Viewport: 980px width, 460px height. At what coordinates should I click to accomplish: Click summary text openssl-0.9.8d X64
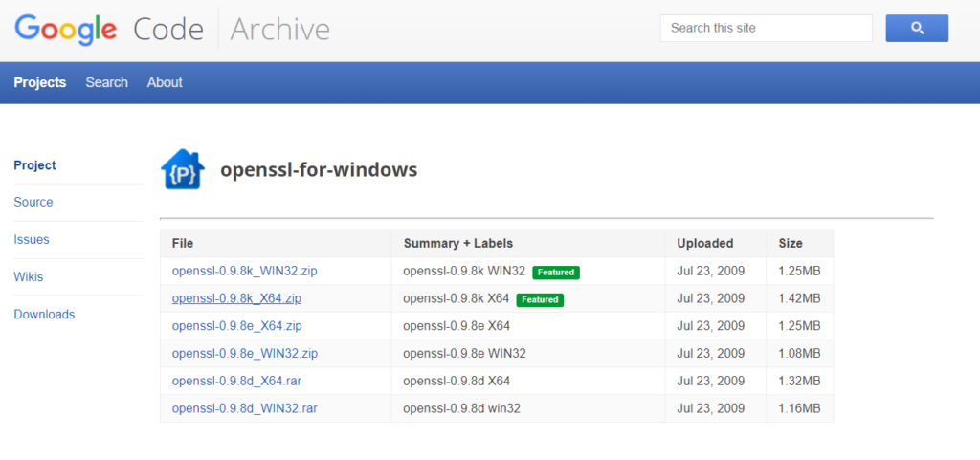click(457, 381)
